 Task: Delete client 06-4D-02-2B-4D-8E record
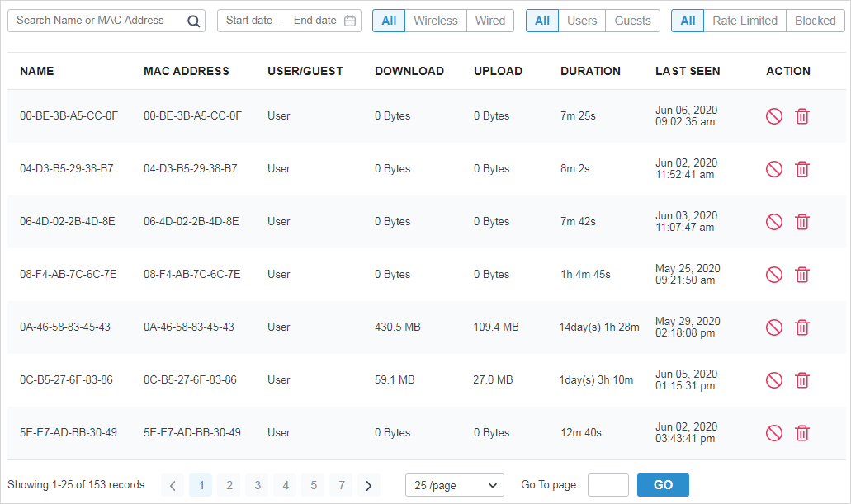[x=802, y=222]
